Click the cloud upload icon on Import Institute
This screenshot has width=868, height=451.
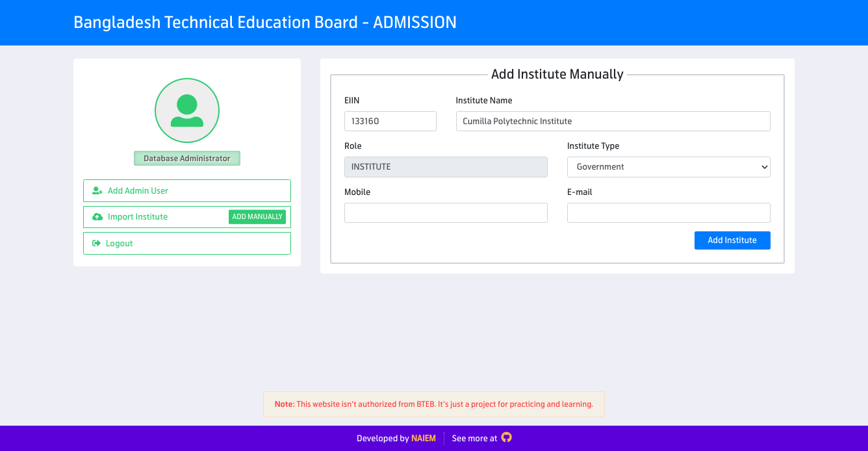click(96, 216)
